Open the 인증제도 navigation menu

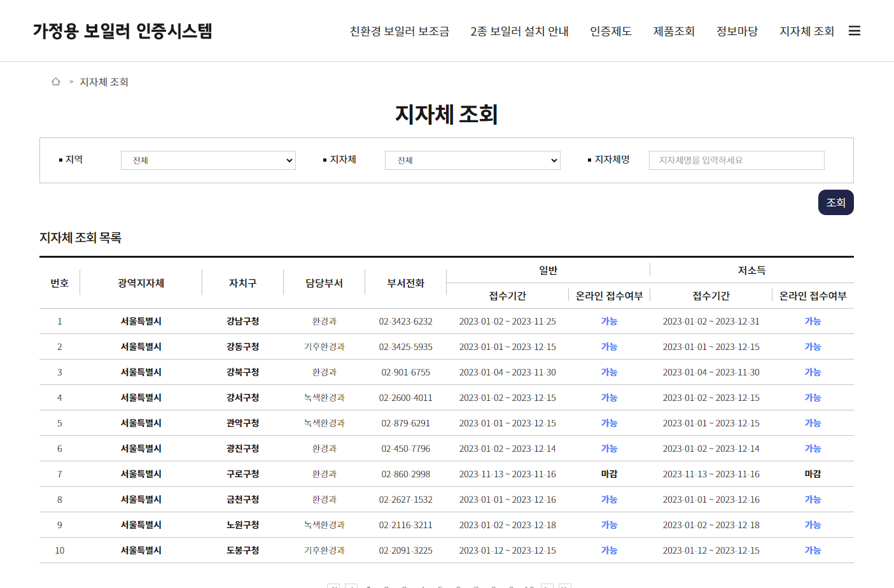tap(610, 31)
